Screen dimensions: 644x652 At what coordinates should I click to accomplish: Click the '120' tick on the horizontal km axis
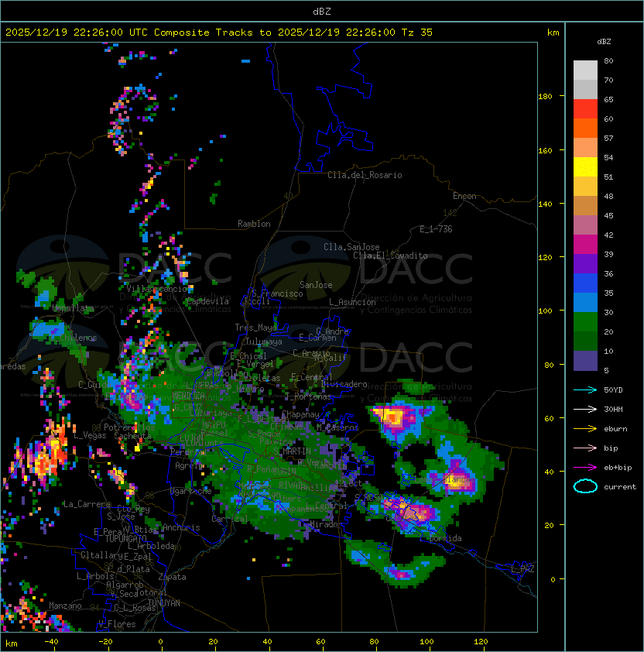tap(481, 642)
